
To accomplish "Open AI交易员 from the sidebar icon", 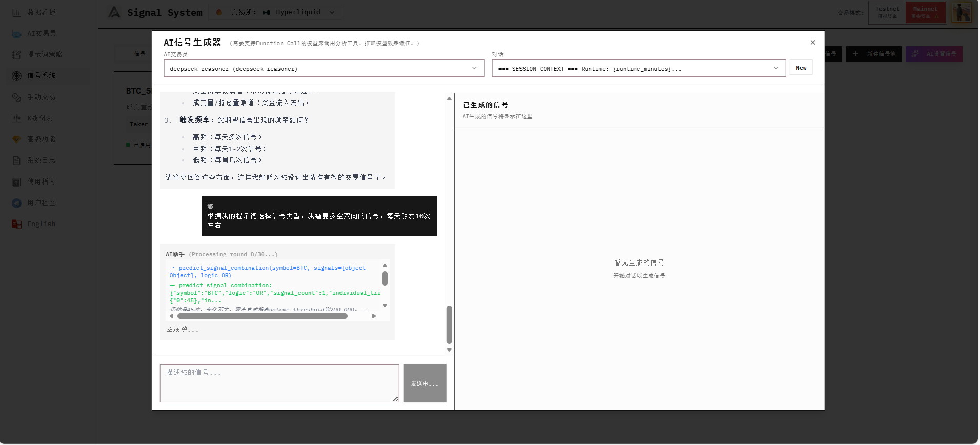I will (16, 34).
